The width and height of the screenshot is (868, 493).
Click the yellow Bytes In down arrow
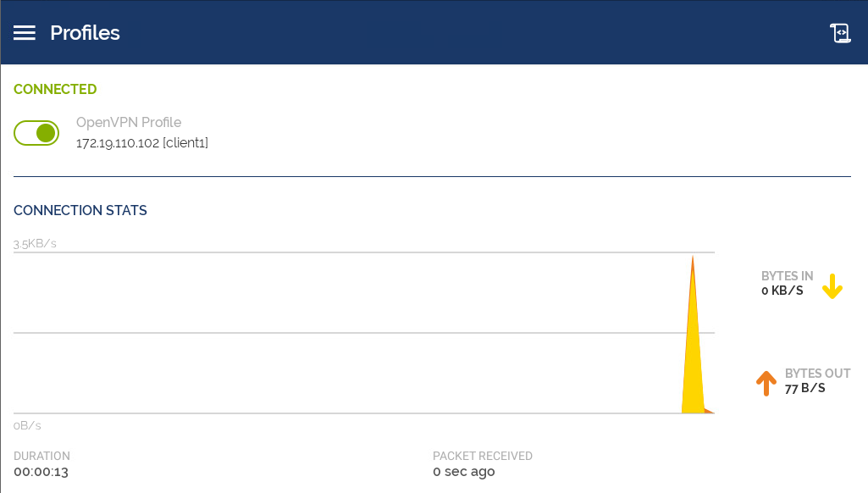(x=832, y=286)
